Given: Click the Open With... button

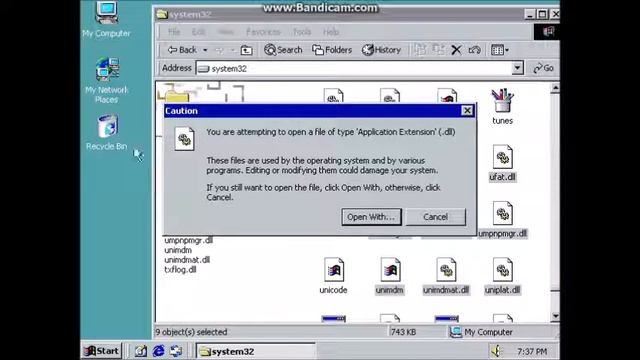Looking at the screenshot, I should coord(371,217).
